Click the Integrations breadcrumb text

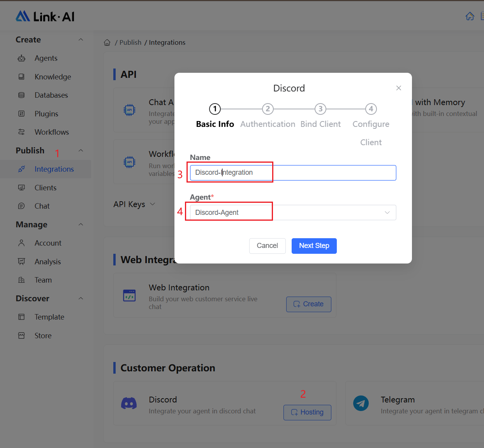tap(167, 42)
